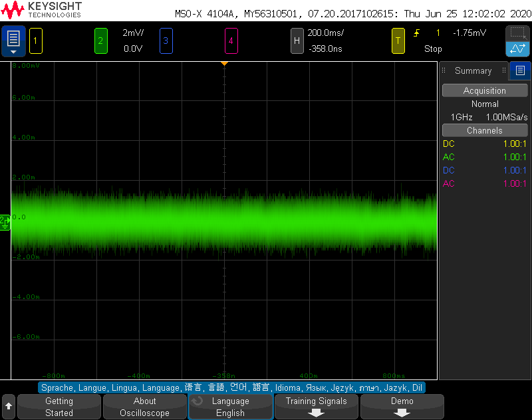Viewport: 532px width, 420px height.
Task: Click yellow DC channel 1 coupling
Action: pyautogui.click(x=448, y=144)
